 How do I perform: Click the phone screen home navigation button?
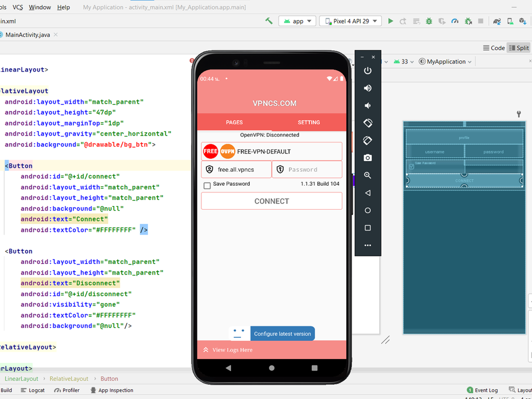click(x=271, y=368)
